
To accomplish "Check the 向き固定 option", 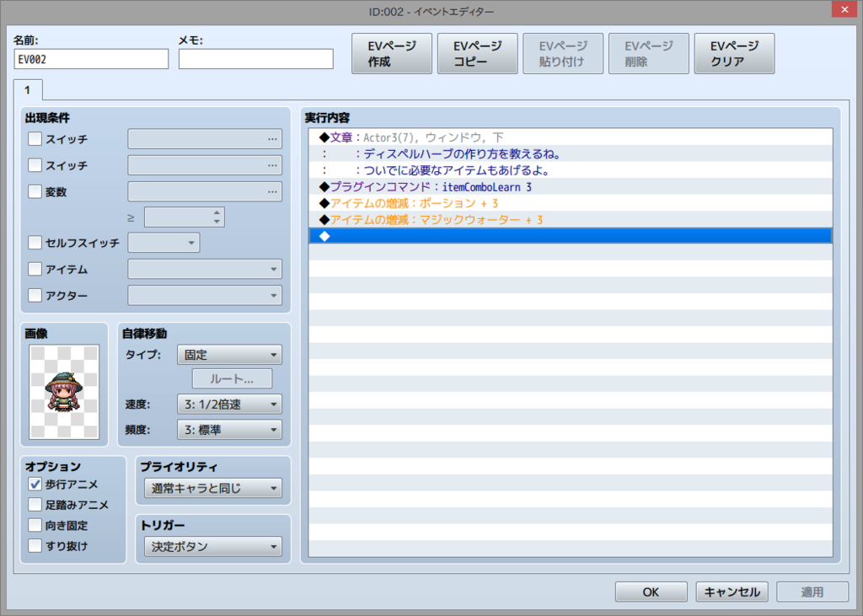I will (x=35, y=526).
